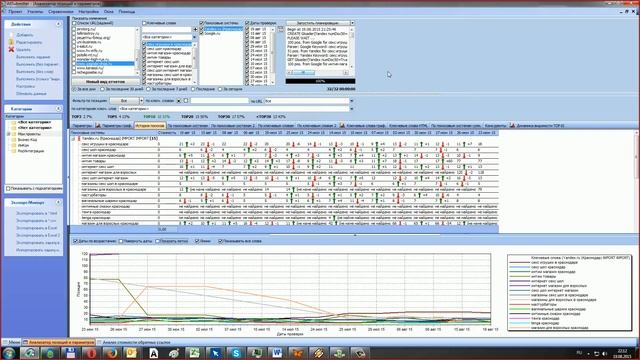This screenshot has width=640, height=360.
Task: Click the small icon beside the dates list
Action: (x=280, y=29)
